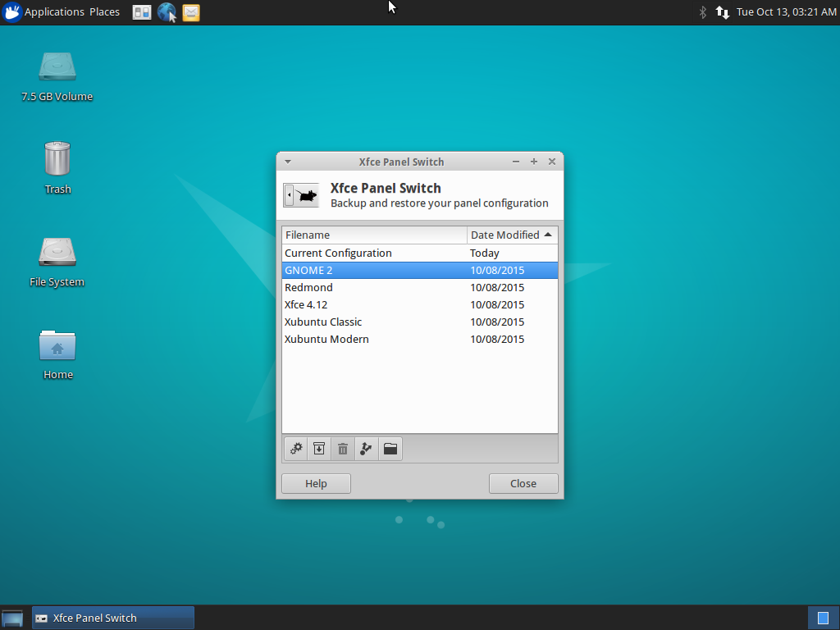
Task: Open the mail reader from the panel
Action: 191,12
